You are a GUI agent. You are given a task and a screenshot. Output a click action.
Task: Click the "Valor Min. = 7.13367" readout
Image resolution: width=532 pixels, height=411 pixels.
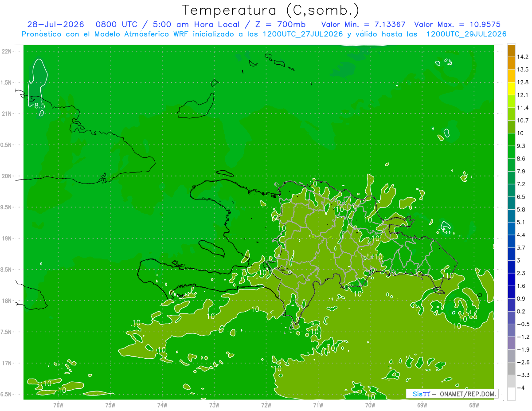pyautogui.click(x=363, y=24)
